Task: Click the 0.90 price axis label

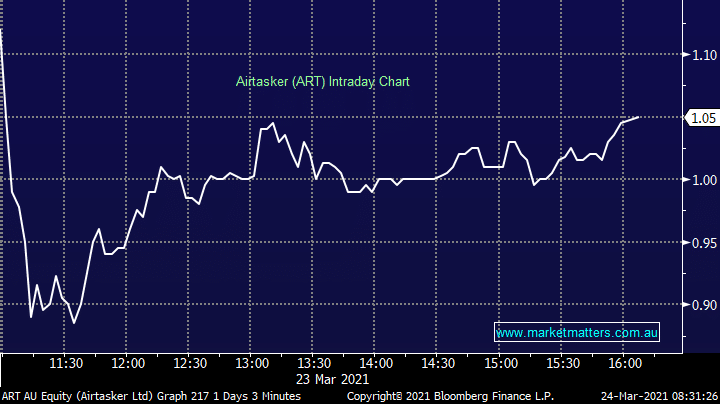Action: 704,305
